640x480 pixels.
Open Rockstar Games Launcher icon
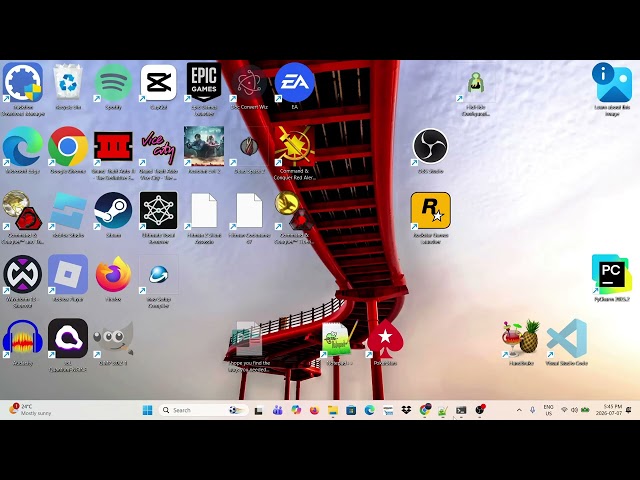pyautogui.click(x=430, y=211)
